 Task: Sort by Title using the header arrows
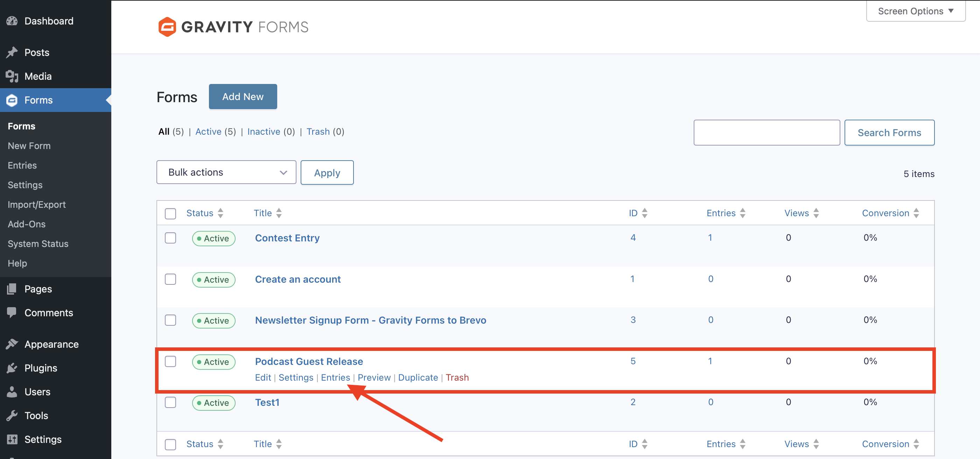tap(279, 213)
